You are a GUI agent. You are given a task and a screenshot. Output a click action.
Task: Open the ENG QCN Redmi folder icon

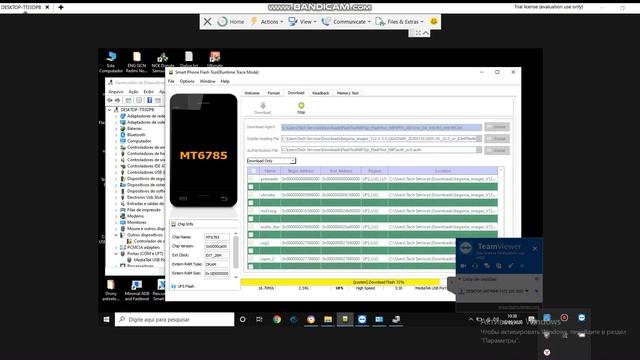136,62
